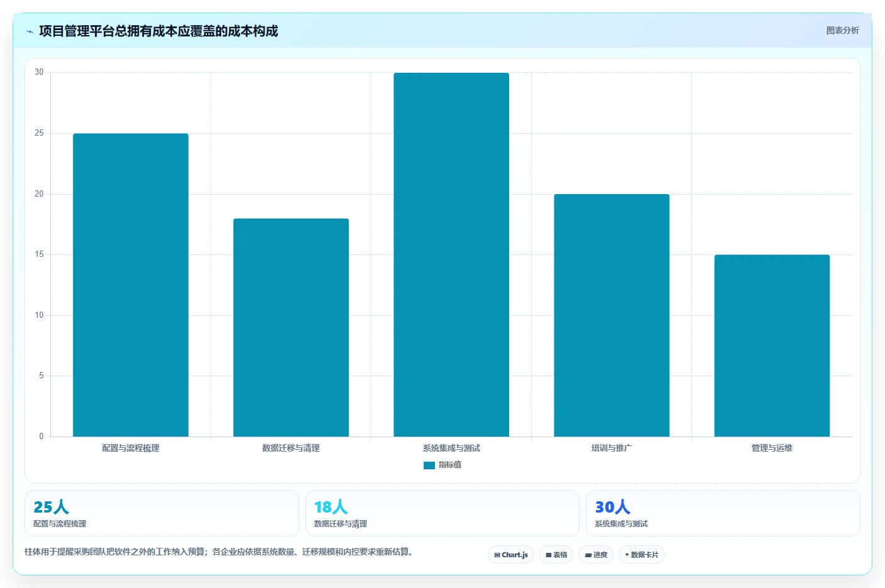Screen dimensions: 885x588
Task: Click the 数据迁移与清理 bar in the chart
Action: coord(291,327)
